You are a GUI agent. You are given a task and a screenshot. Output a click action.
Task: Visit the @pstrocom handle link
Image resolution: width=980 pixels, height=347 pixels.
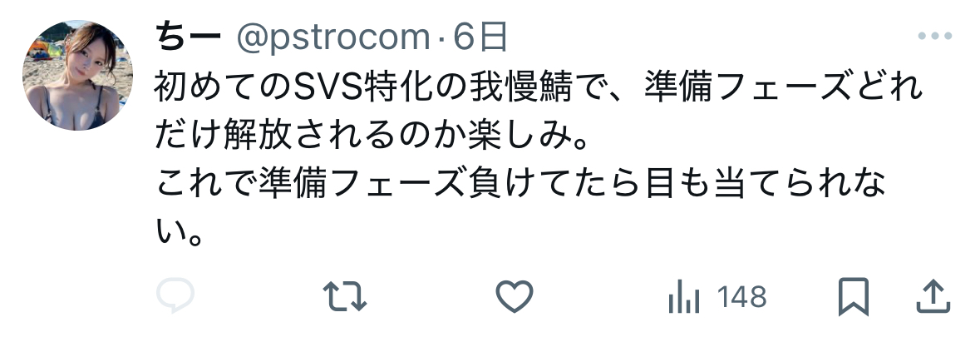pos(332,39)
